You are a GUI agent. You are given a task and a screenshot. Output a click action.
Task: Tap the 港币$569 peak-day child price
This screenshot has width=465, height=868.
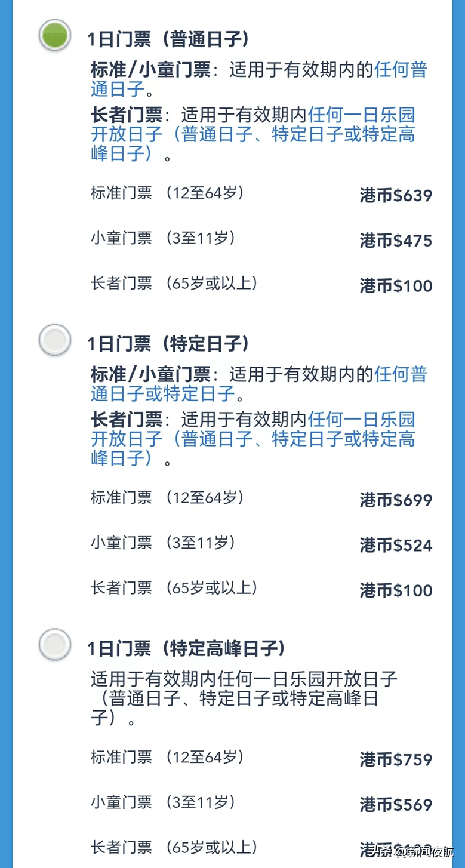pyautogui.click(x=396, y=805)
